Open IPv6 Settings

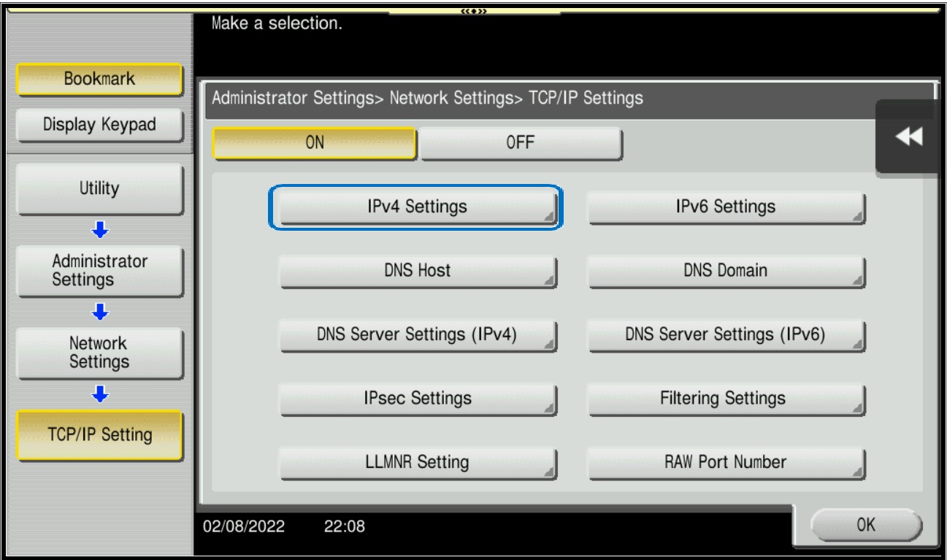click(725, 207)
